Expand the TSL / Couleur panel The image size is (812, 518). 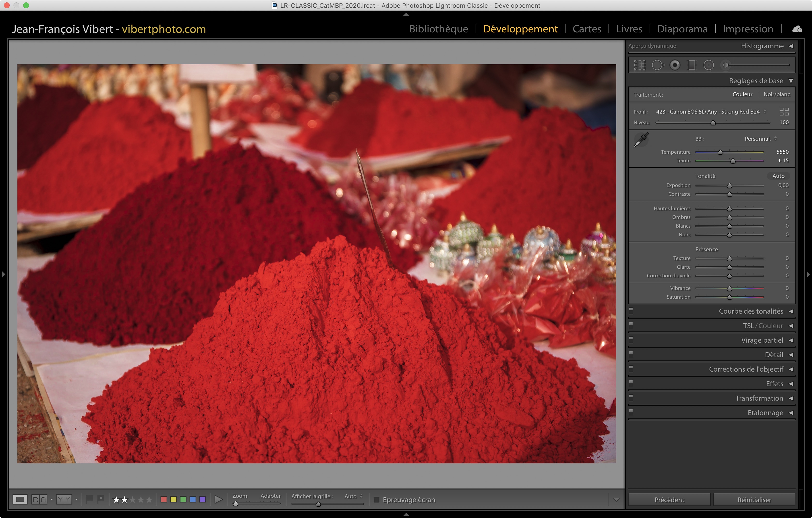(x=763, y=325)
